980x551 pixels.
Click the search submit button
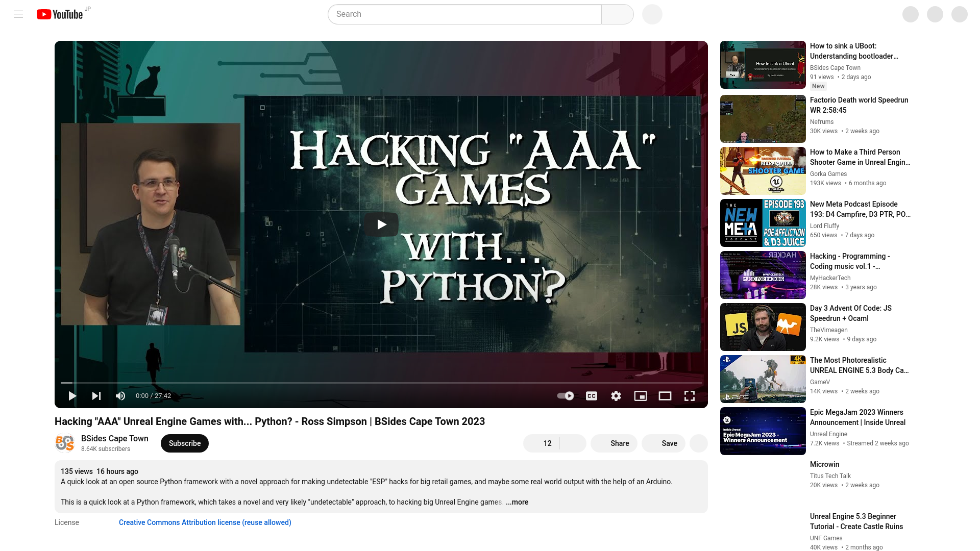pyautogui.click(x=618, y=14)
